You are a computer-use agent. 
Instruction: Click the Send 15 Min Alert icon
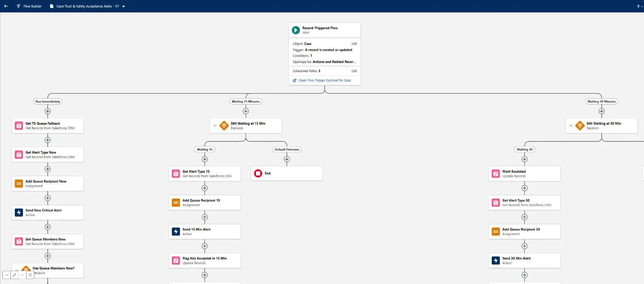[x=176, y=232]
